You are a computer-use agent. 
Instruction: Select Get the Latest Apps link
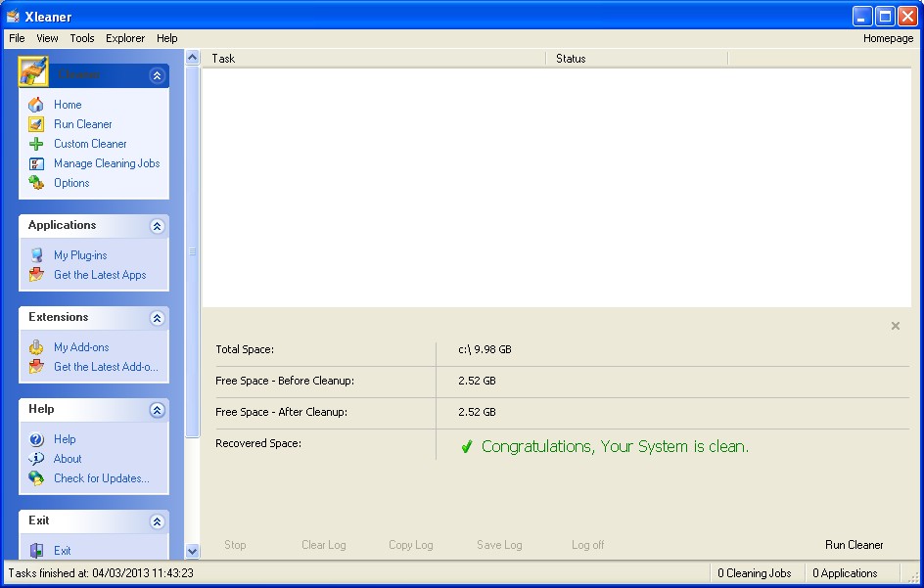(100, 275)
